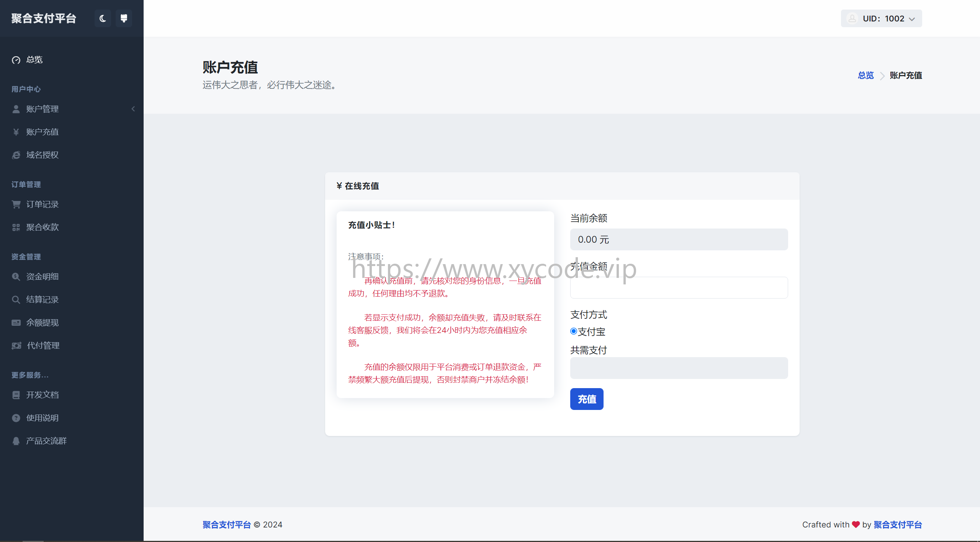The height and width of the screenshot is (542, 980).
Task: Click the 订单管理 sidebar section label
Action: (x=26, y=184)
